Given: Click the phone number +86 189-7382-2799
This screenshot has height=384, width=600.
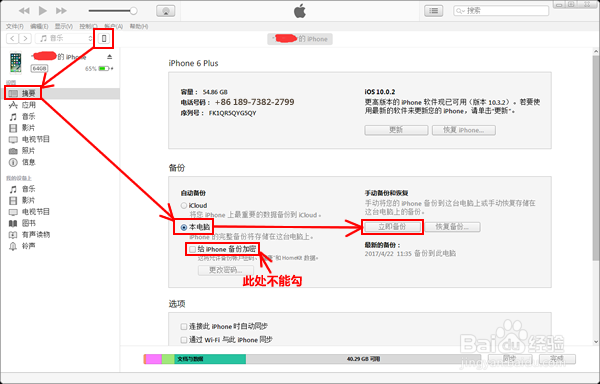Looking at the screenshot, I should coord(254,102).
